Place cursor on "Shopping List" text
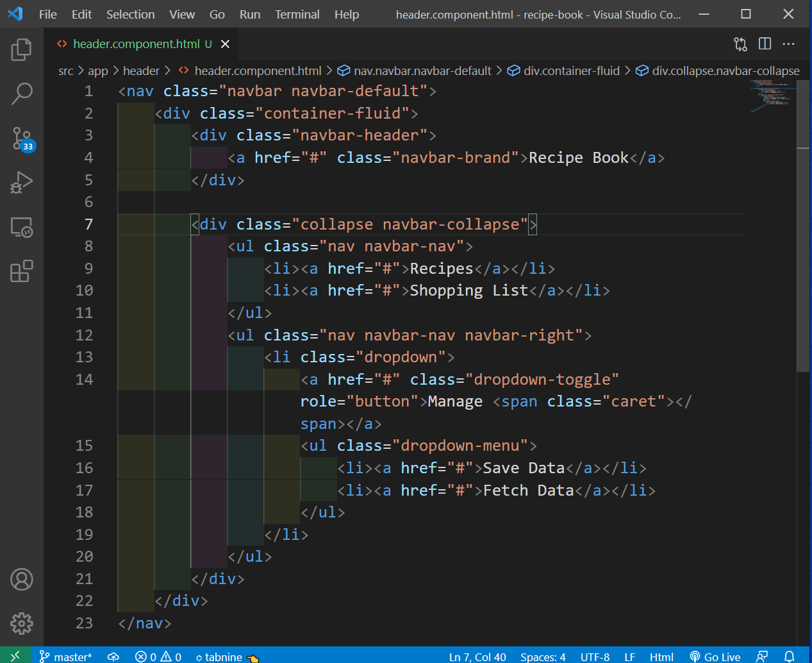 (469, 290)
